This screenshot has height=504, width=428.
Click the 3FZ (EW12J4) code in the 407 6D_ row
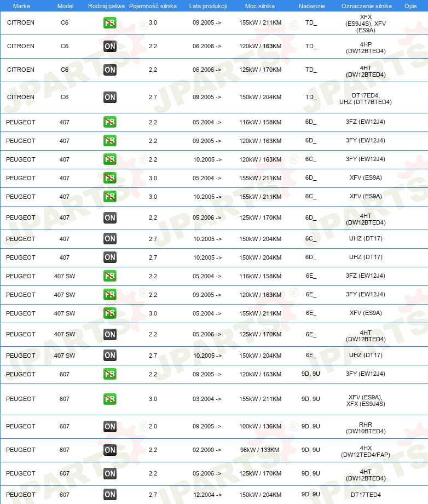pos(366,122)
